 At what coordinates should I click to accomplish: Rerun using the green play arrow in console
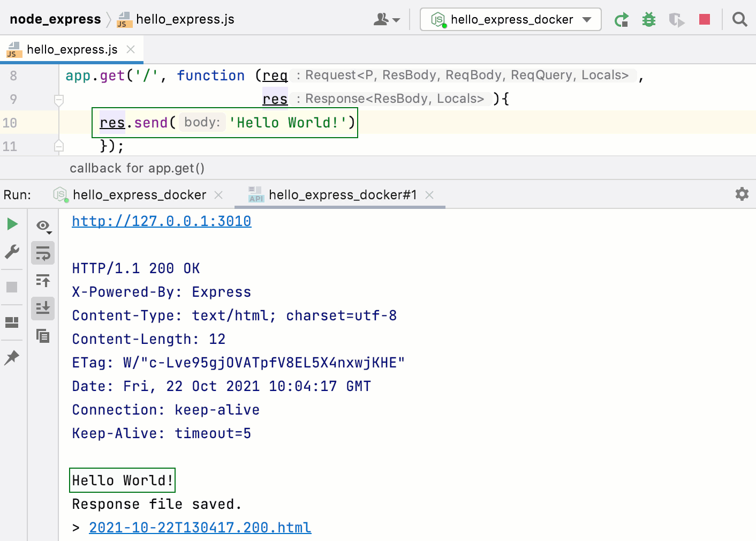click(x=12, y=224)
